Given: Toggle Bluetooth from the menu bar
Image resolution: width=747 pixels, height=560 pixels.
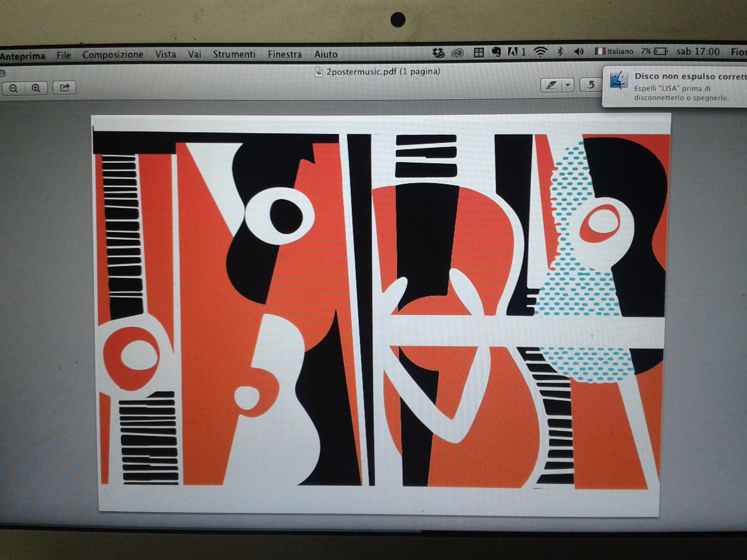Looking at the screenshot, I should (560, 52).
